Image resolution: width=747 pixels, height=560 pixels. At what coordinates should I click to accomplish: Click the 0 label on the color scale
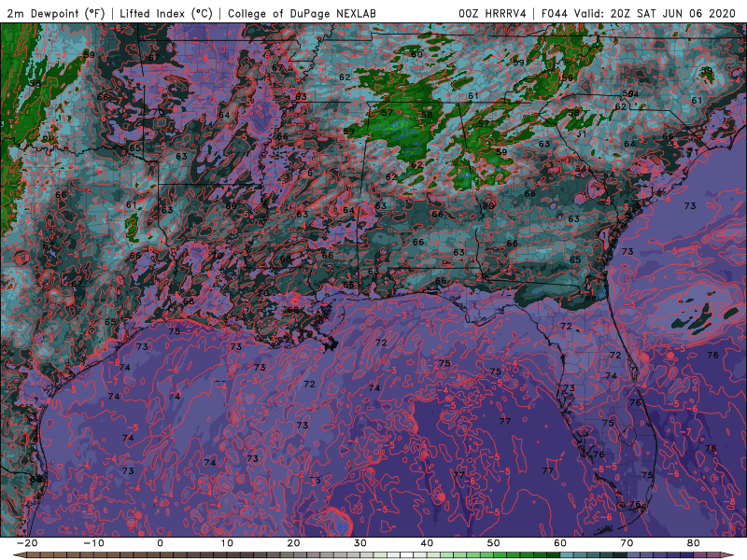tap(160, 543)
